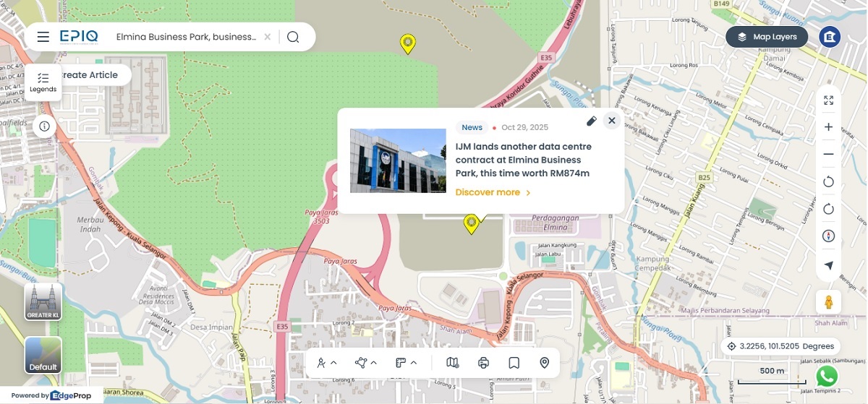The height and width of the screenshot is (404, 868).
Task: Edit the news article with pencil icon
Action: (591, 121)
